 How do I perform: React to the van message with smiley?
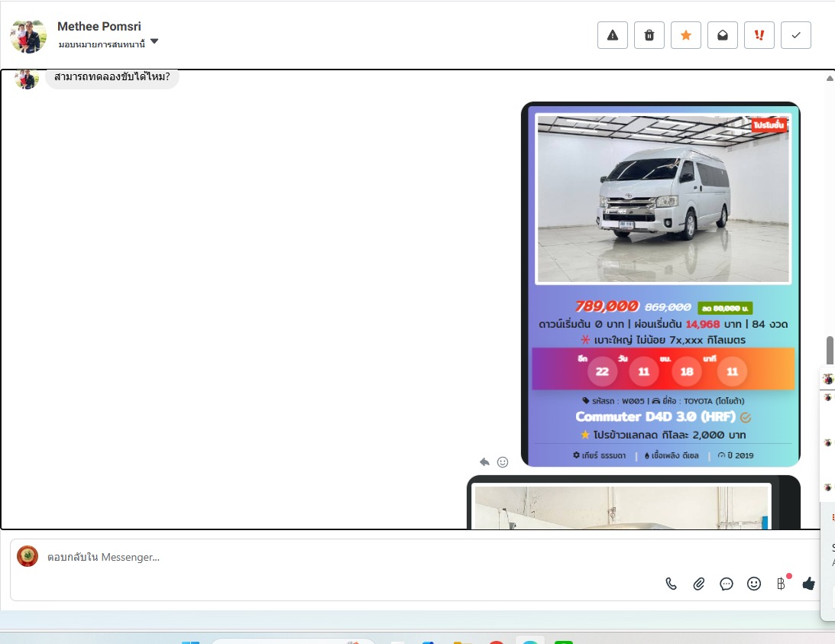pyautogui.click(x=503, y=461)
